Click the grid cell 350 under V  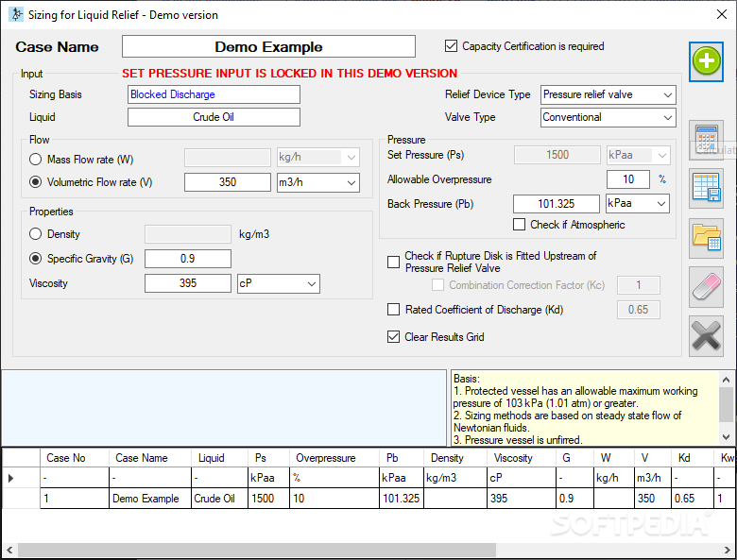(652, 498)
